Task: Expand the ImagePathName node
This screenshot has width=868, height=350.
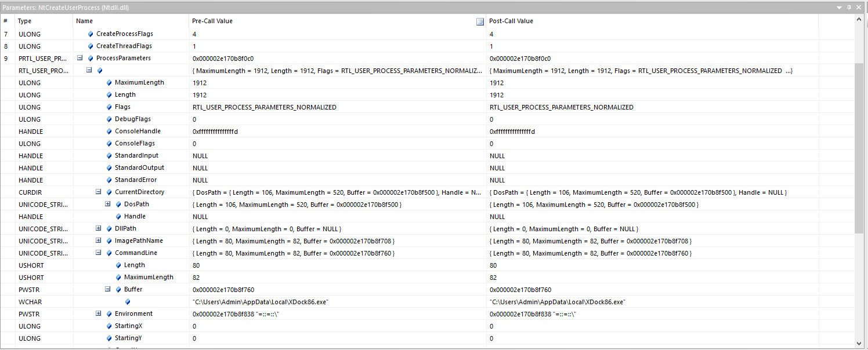Action: click(99, 240)
